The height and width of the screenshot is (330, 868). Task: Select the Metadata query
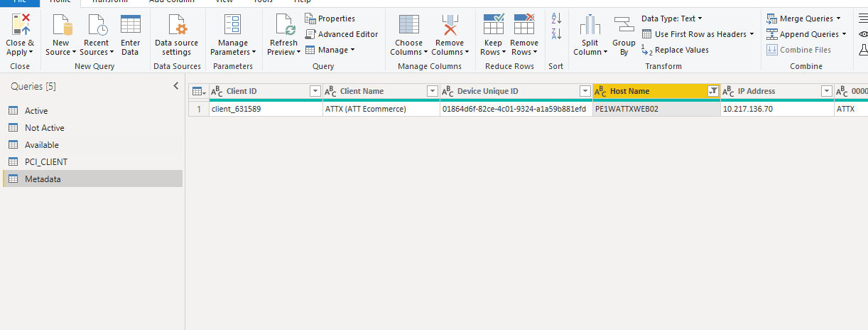point(92,179)
